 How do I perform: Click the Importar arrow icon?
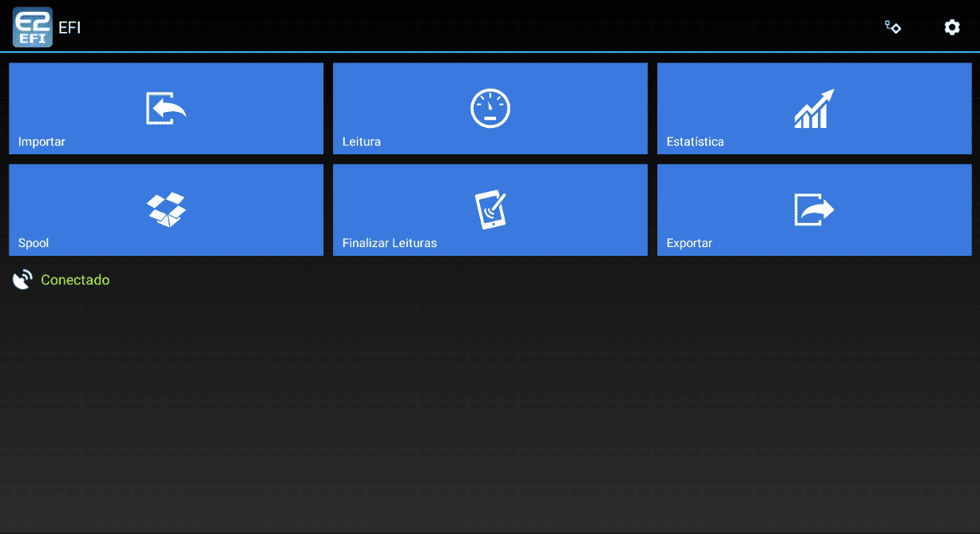coord(165,109)
